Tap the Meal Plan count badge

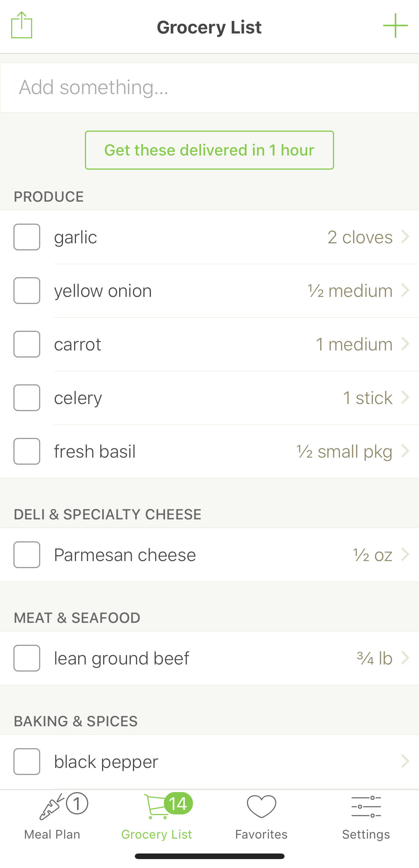(77, 804)
